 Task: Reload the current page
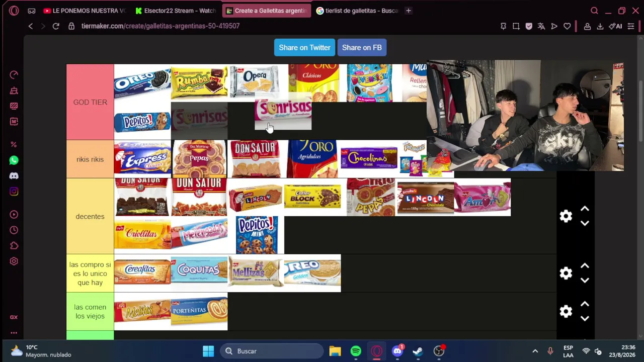56,26
